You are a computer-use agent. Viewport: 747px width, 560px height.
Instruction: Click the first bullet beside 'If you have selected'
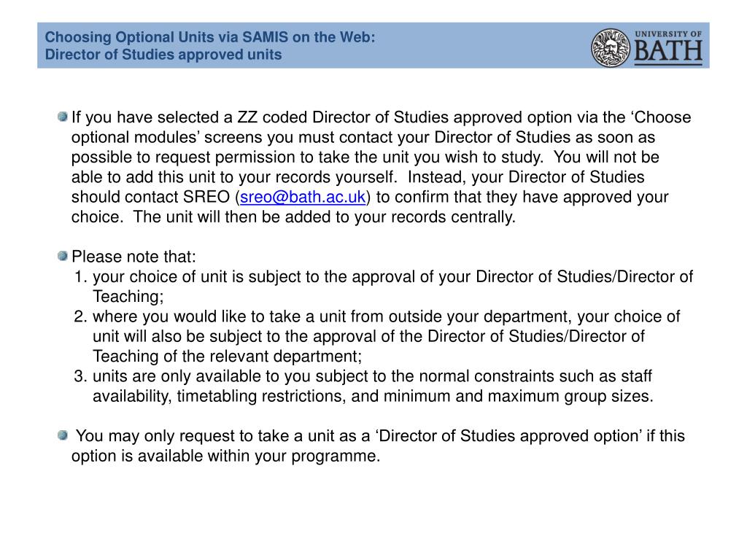(63, 117)
